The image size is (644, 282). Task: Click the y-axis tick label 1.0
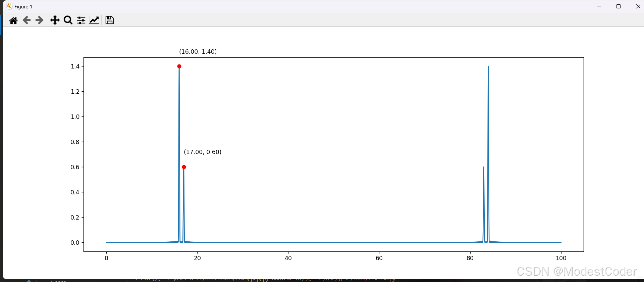75,117
